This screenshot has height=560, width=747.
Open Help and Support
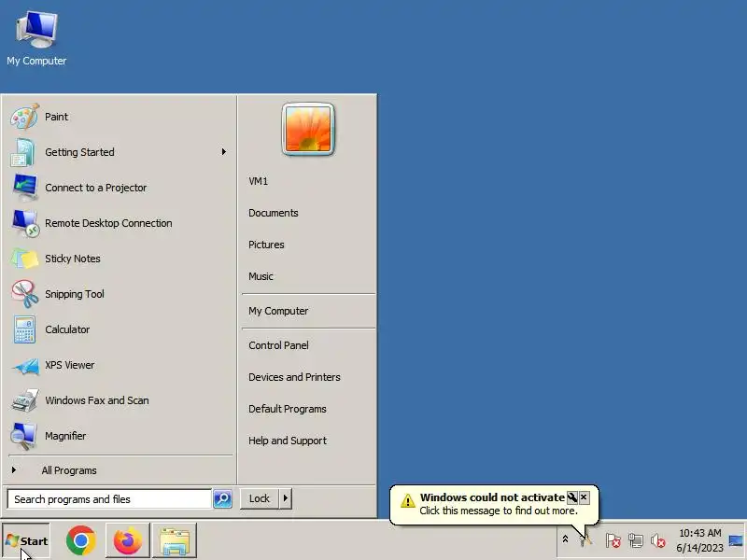pyautogui.click(x=288, y=441)
